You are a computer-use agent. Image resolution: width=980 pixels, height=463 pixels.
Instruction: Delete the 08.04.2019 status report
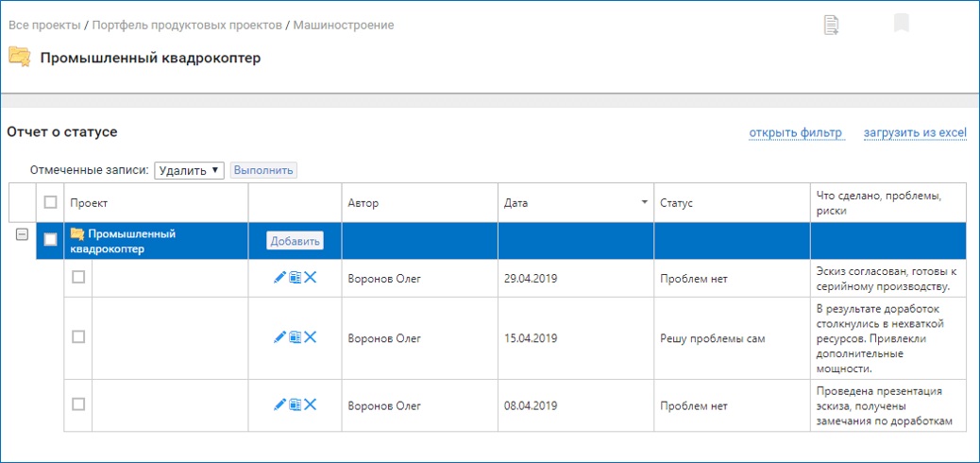tap(311, 404)
